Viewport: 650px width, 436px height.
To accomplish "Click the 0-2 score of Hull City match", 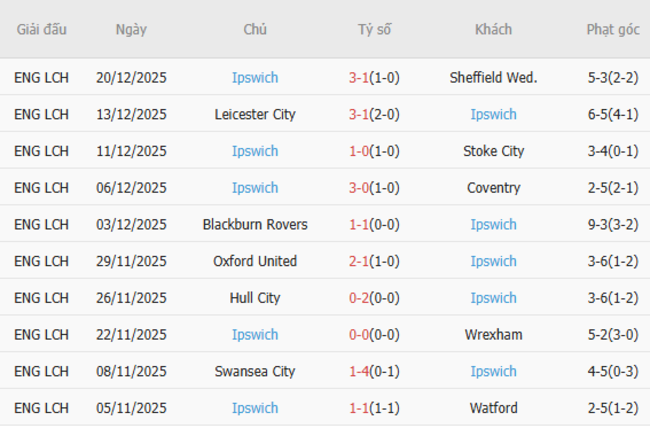I will coord(359,298).
